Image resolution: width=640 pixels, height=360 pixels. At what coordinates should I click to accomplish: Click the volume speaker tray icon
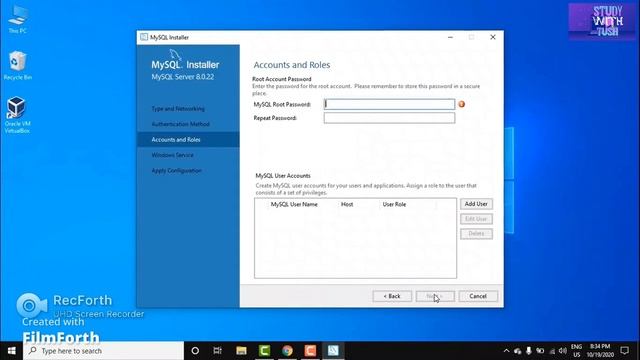pos(563,351)
